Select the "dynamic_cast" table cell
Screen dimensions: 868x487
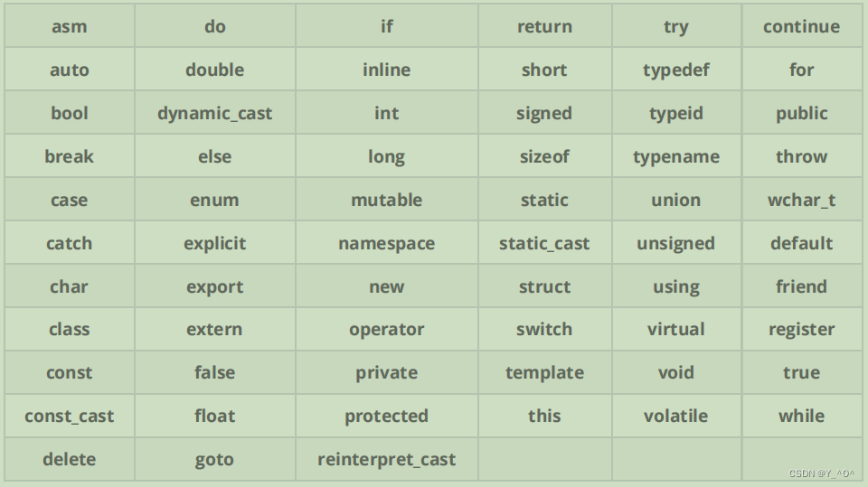214,113
